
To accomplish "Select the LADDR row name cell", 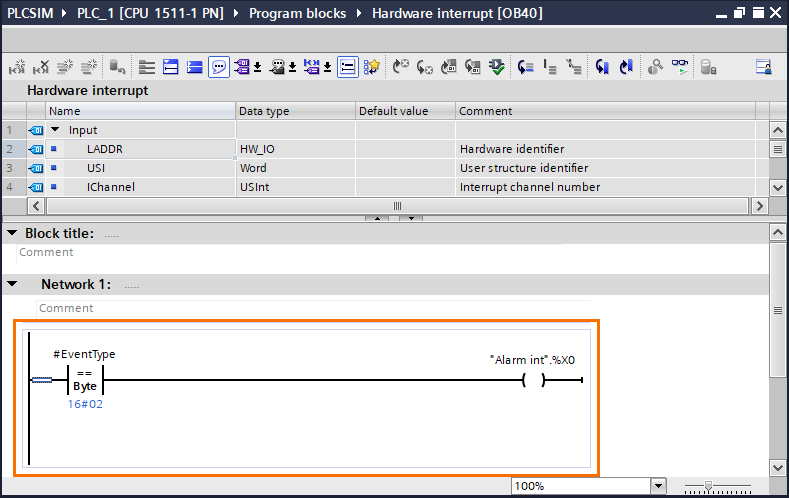I will pyautogui.click(x=140, y=149).
